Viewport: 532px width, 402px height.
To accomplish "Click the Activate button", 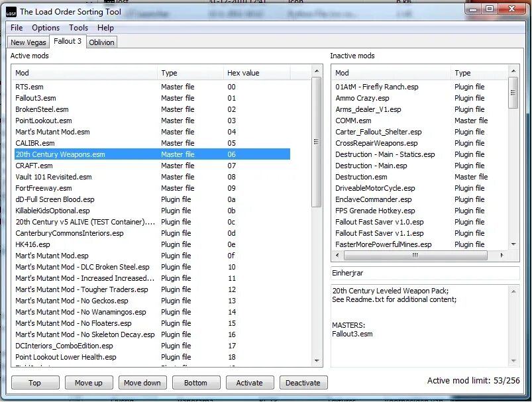I will tap(249, 383).
